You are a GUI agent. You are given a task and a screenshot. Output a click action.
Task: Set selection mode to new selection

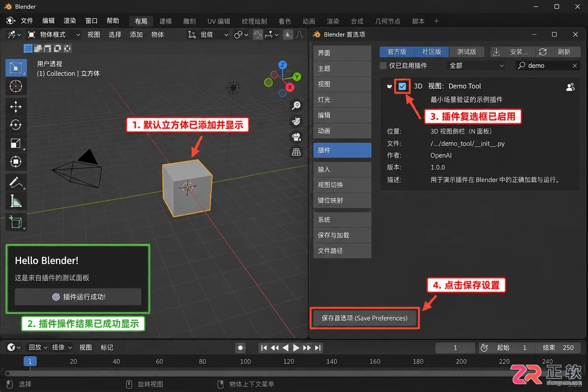click(x=28, y=48)
